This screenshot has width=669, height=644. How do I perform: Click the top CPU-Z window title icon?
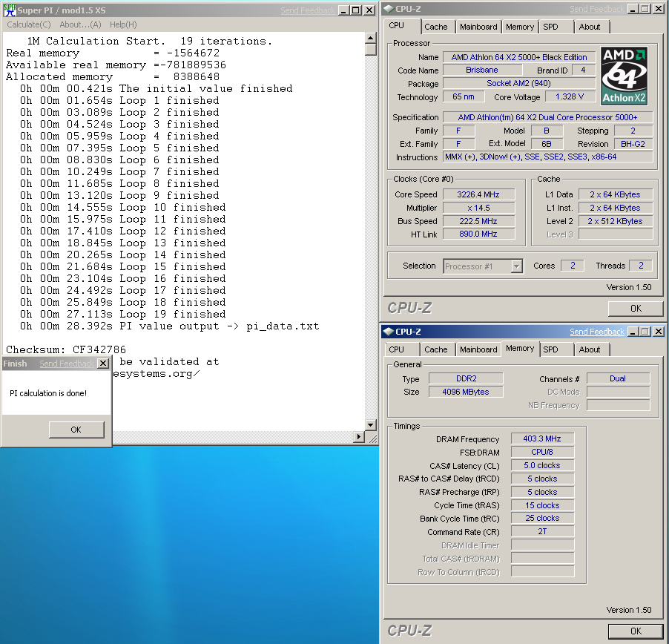point(389,9)
